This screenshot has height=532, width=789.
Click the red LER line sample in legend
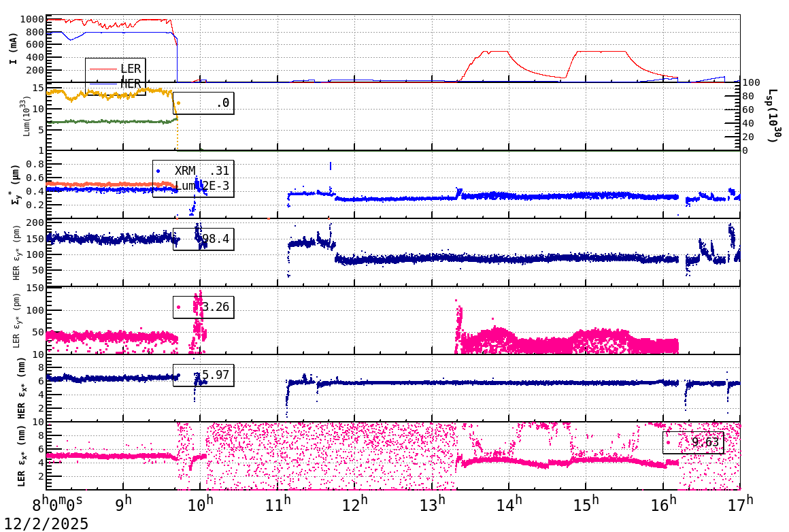click(103, 68)
